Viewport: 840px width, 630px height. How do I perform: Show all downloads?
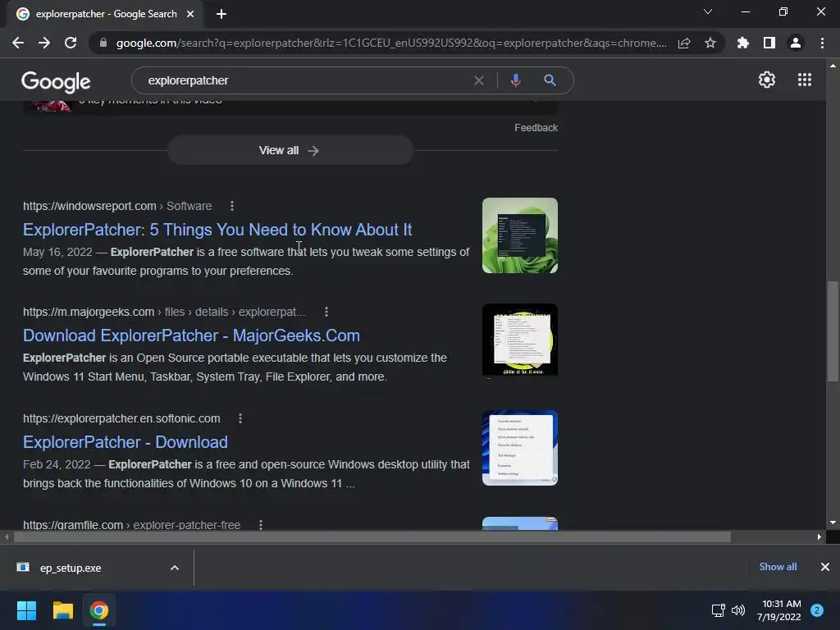tap(778, 567)
